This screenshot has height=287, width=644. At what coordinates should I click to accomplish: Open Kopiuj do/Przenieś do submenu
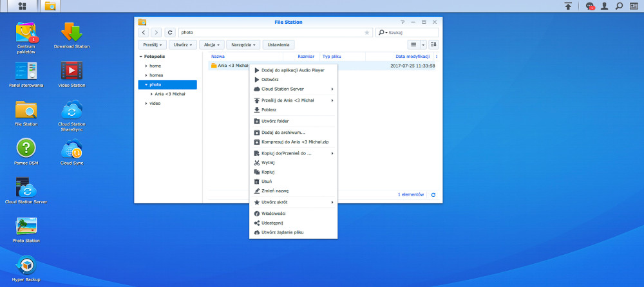click(x=293, y=154)
